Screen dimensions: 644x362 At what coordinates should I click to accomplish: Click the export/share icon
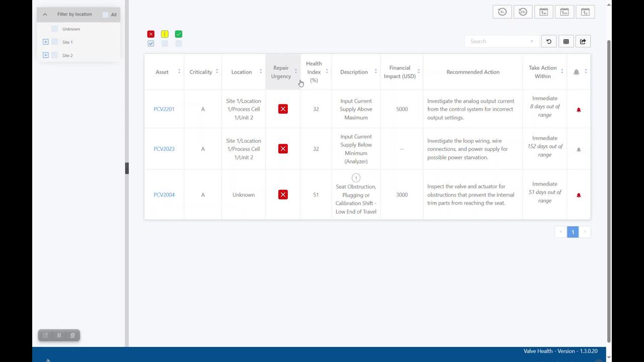click(583, 41)
